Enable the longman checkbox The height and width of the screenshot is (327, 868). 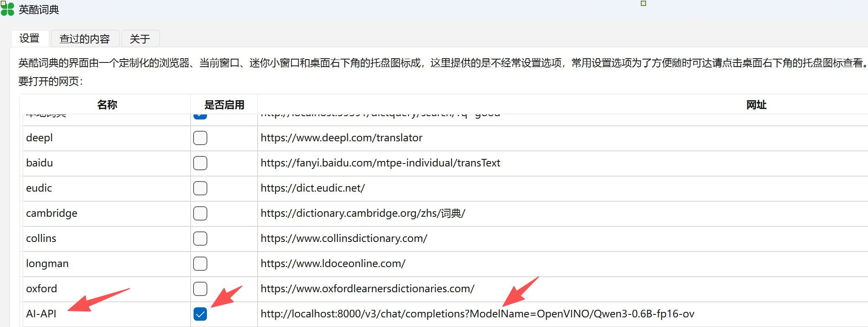[200, 264]
